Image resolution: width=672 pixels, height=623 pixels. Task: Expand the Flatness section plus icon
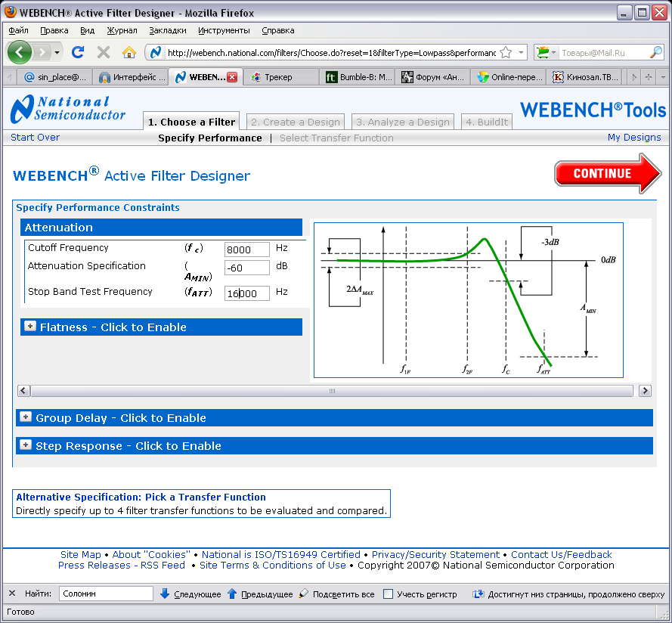click(x=30, y=327)
